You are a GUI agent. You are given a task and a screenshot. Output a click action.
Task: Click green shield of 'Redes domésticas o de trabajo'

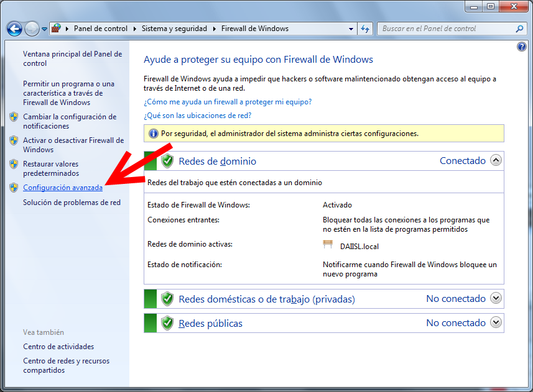167,299
